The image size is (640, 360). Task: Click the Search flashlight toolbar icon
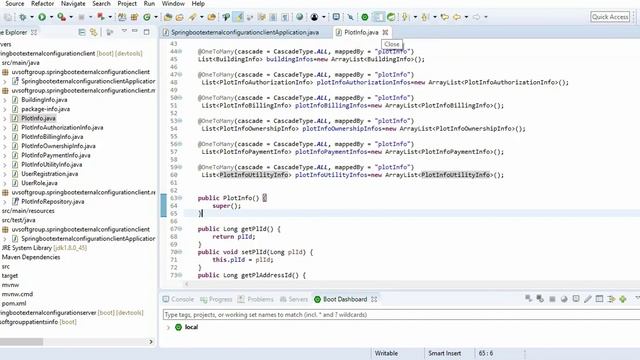point(192,17)
